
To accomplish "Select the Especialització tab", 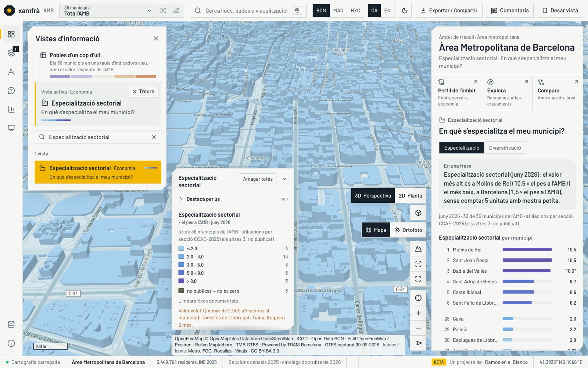I will pyautogui.click(x=462, y=148).
